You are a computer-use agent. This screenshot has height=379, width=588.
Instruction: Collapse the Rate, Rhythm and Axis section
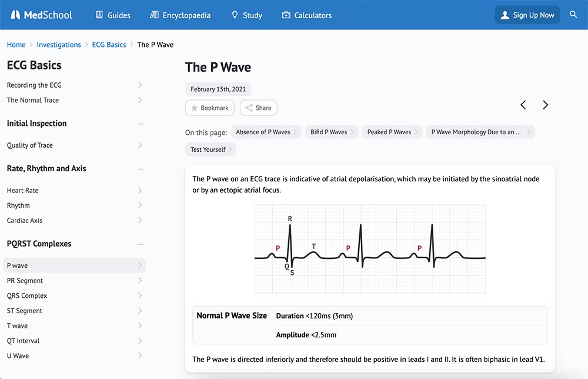click(x=140, y=169)
